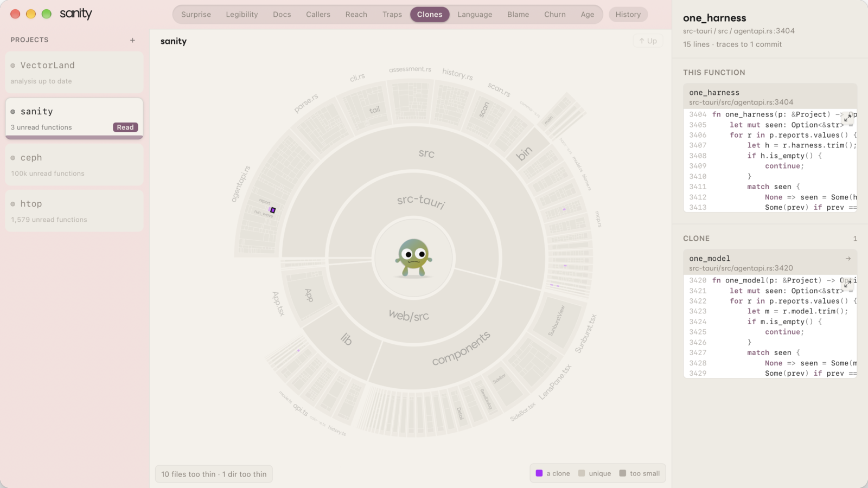Screen dimensions: 868x488
Task: Add a new project with plus icon
Action: pos(132,40)
